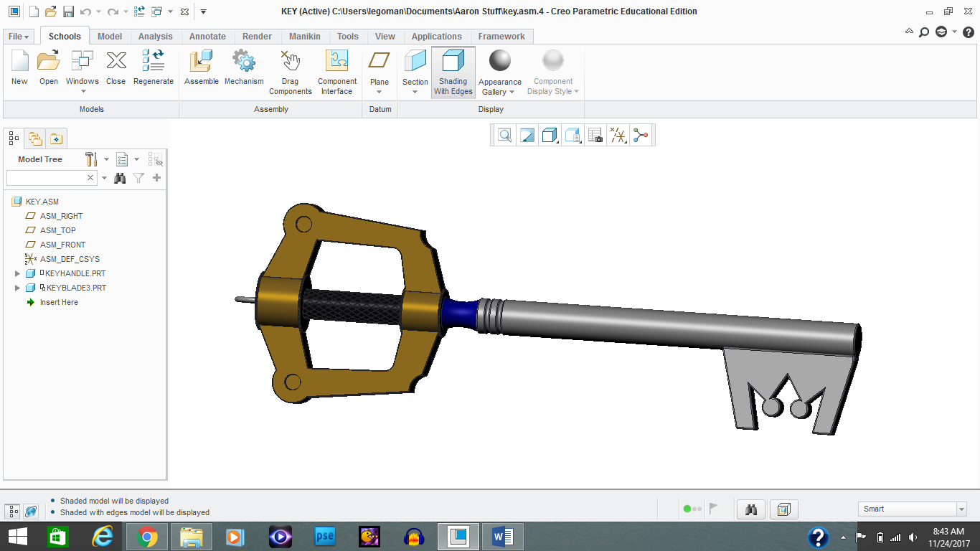Click the Regenerate icon in the quick access toolbar

140,11
